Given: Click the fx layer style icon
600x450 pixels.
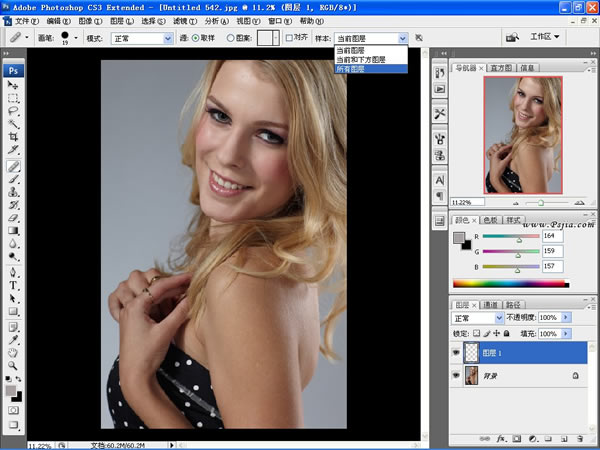Looking at the screenshot, I should [500, 439].
